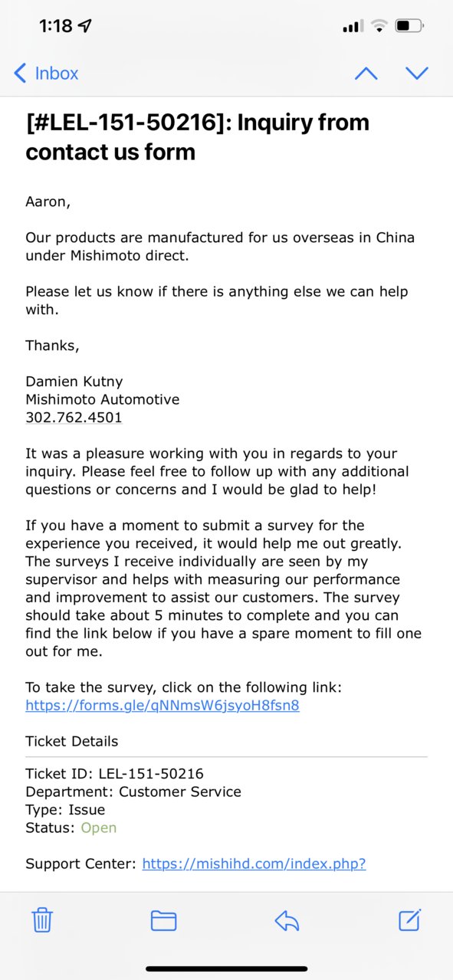Move message using the folder icon
This screenshot has width=453, height=980.
163,920
